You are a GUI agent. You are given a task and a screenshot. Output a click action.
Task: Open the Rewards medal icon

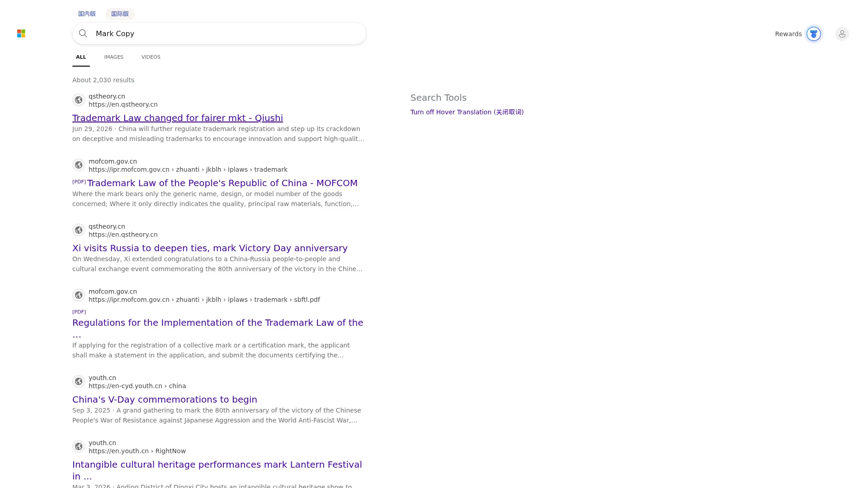click(814, 34)
